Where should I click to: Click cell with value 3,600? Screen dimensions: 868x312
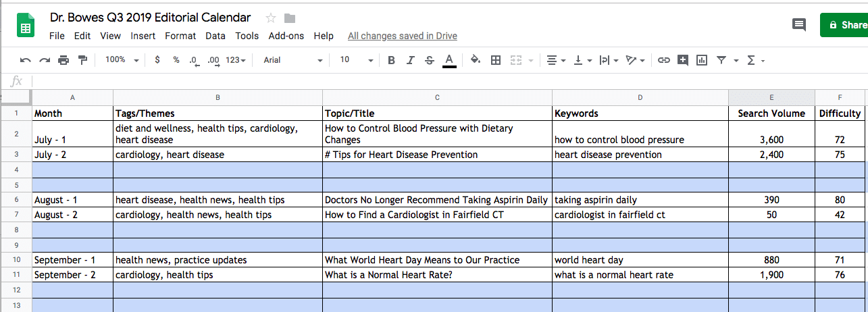click(771, 134)
